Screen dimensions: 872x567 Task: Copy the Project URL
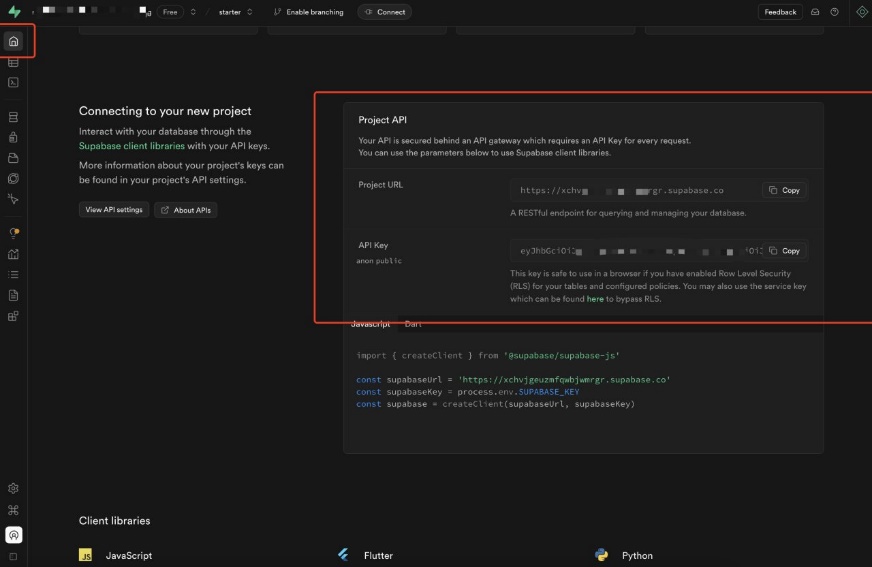click(x=784, y=190)
